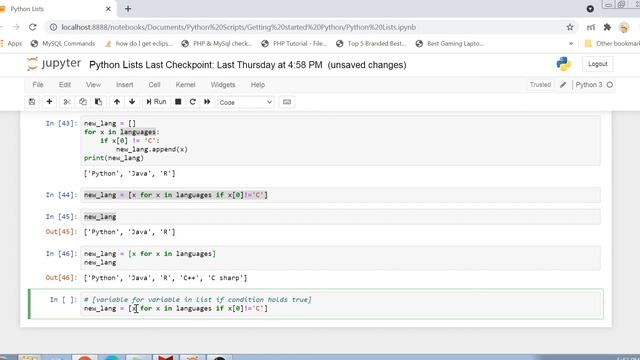The image size is (640, 360).
Task: Reload the page in browser
Action: pyautogui.click(x=33, y=27)
